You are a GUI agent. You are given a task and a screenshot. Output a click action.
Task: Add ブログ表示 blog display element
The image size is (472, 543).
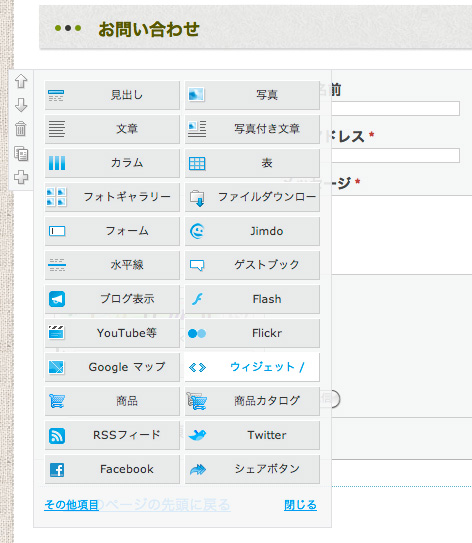pyautogui.click(x=112, y=299)
